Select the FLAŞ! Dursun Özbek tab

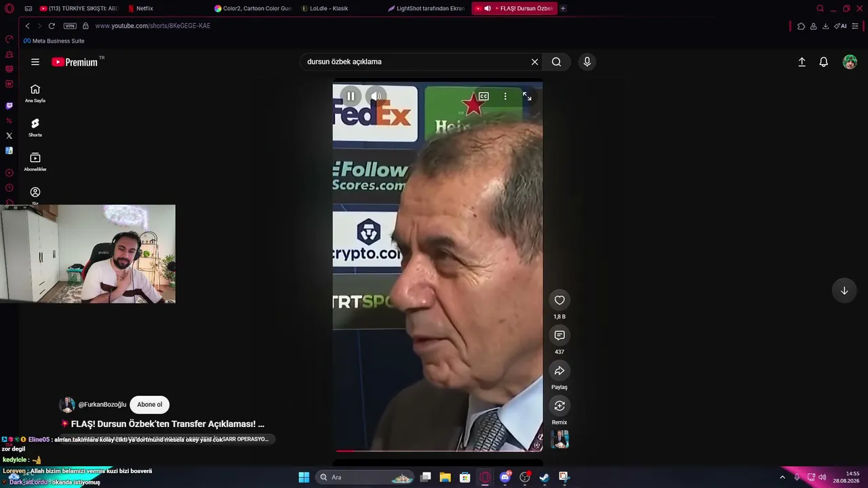pyautogui.click(x=515, y=8)
